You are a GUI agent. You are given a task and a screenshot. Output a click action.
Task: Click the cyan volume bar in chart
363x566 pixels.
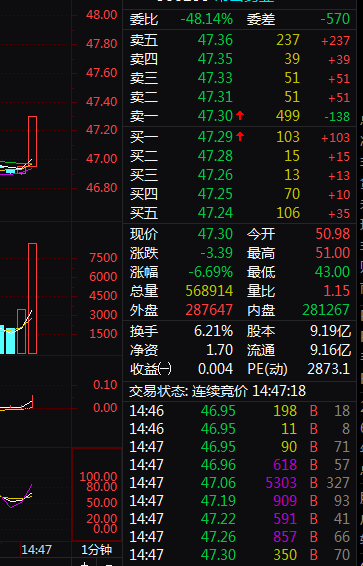coord(10,341)
